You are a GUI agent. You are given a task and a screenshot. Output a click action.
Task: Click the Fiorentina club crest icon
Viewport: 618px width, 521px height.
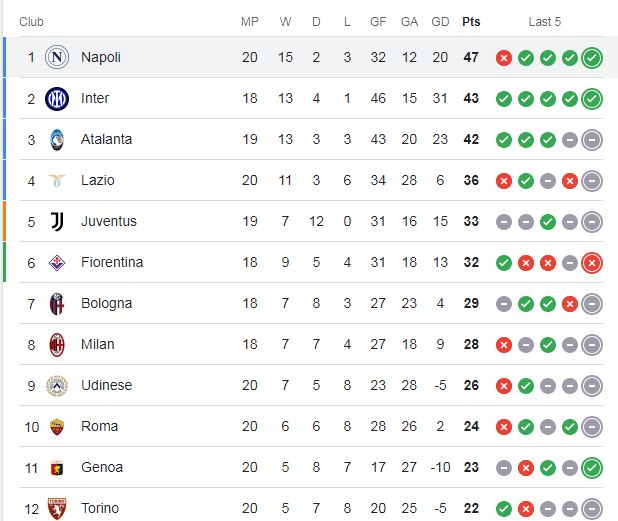pyautogui.click(x=57, y=262)
